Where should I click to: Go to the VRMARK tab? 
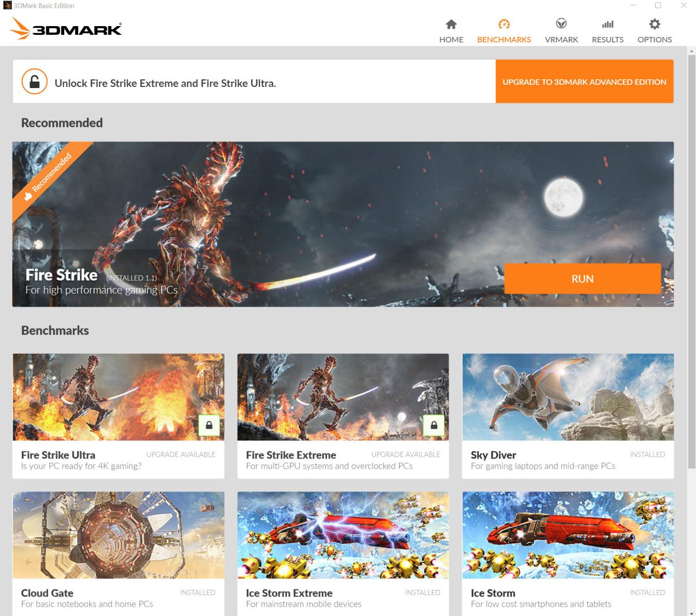[x=561, y=31]
